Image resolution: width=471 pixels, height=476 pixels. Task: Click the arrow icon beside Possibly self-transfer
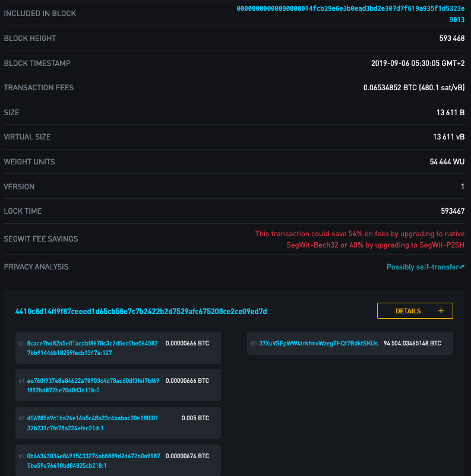pos(462,266)
